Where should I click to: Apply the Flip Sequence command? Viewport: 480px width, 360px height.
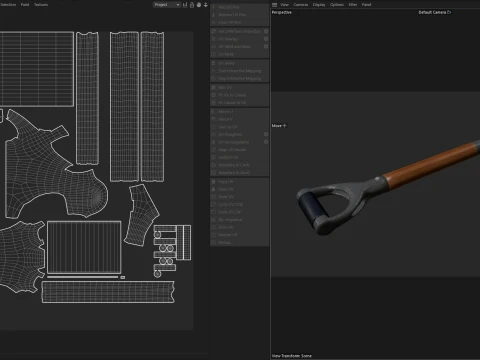(240, 220)
